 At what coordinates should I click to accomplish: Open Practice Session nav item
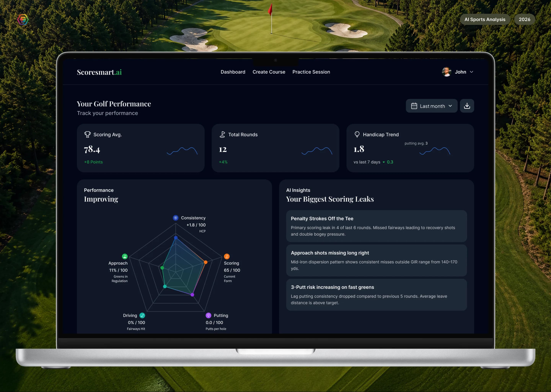(311, 72)
